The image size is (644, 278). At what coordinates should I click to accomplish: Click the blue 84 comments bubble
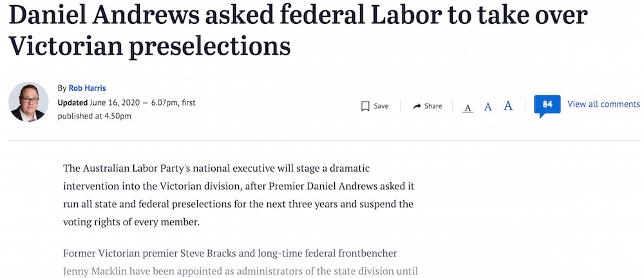point(547,105)
